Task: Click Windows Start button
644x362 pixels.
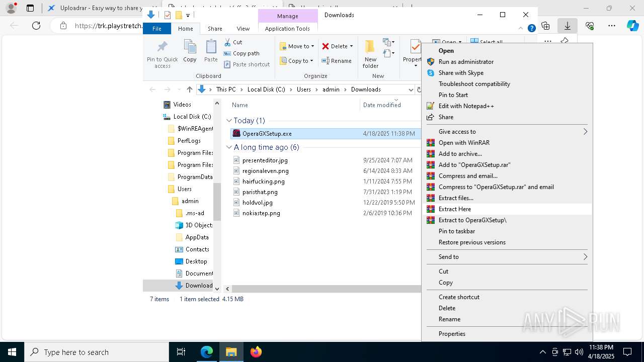Action: [12, 352]
